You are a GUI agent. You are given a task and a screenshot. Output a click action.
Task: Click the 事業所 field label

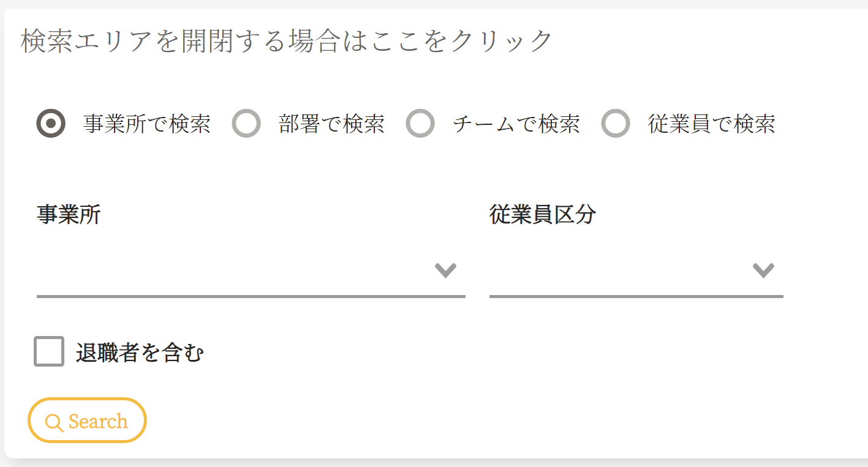[69, 215]
